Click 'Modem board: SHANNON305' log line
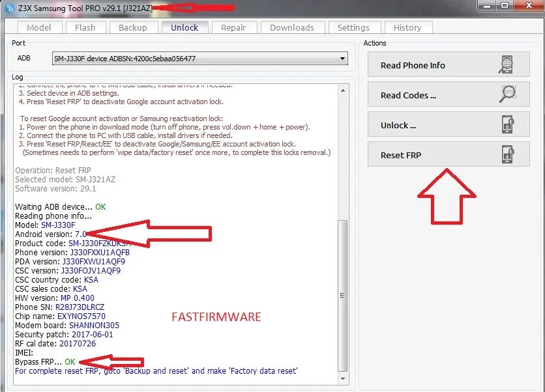The height and width of the screenshot is (392, 545). point(67,326)
